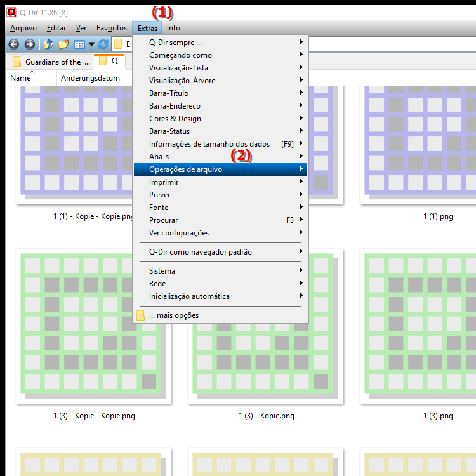Open the view mode grid icon
Image resolution: width=476 pixels, height=476 pixels.
point(79,44)
